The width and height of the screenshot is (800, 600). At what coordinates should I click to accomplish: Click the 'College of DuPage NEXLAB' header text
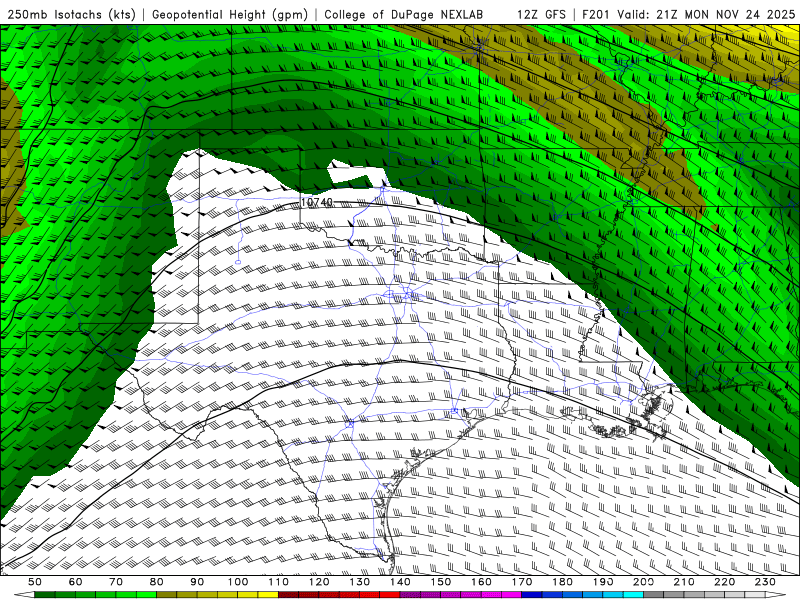click(404, 14)
